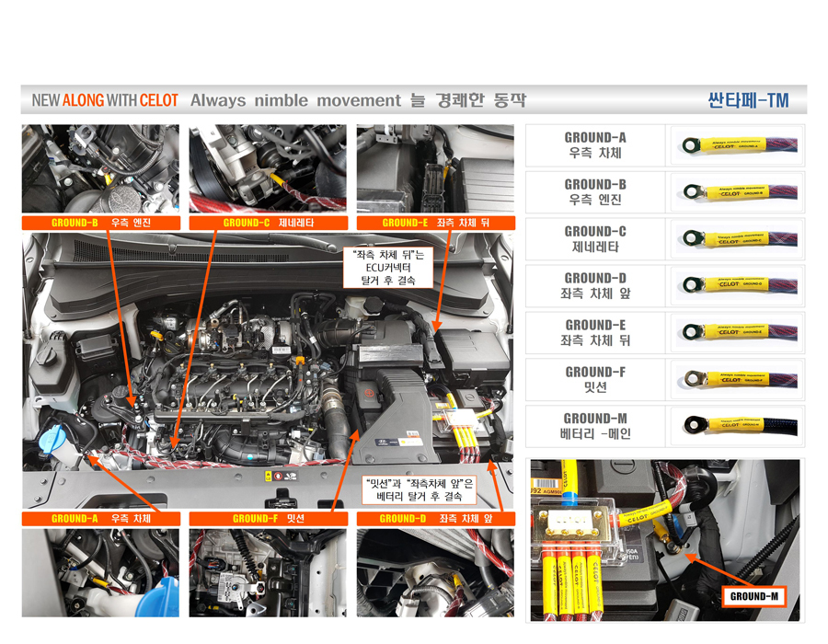Image resolution: width=828 pixels, height=644 pixels.
Task: Select the orange GROUND-E 좌측 차체 뒤 label
Action: point(435,223)
